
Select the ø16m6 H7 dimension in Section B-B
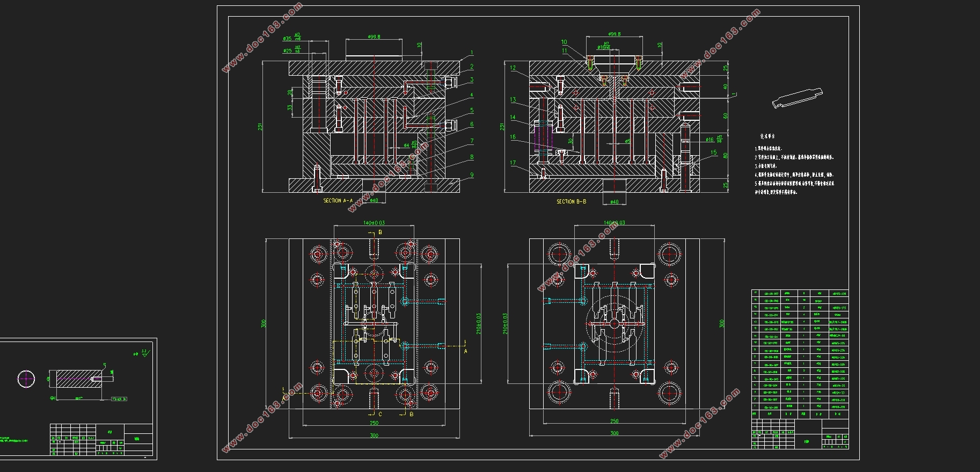coord(604,46)
